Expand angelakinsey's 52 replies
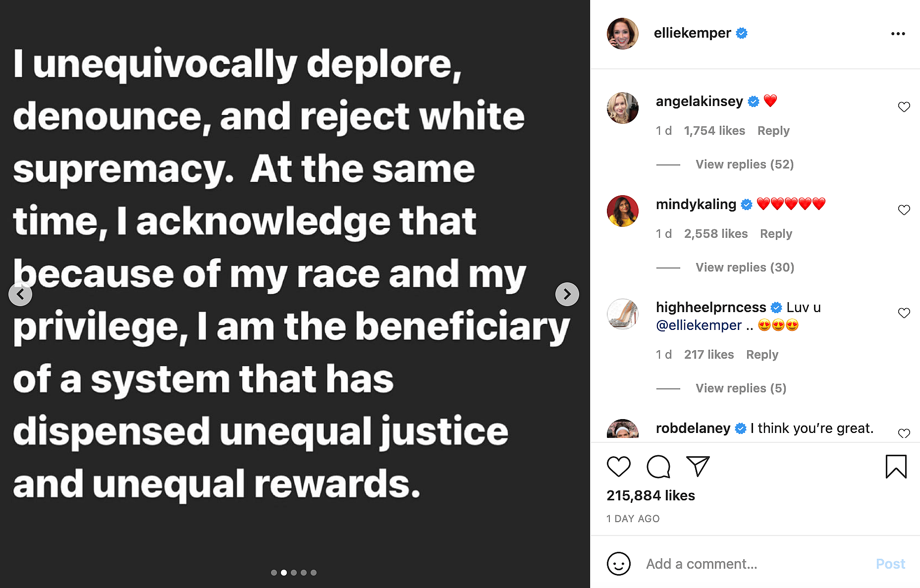Screen dimensions: 920x588 (744, 164)
